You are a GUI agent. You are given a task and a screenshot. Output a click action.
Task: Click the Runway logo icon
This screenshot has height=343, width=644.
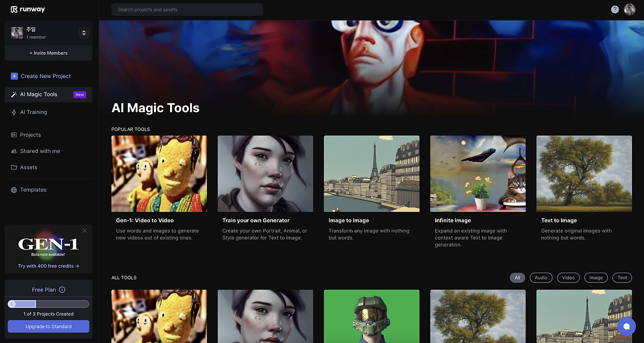point(14,9)
